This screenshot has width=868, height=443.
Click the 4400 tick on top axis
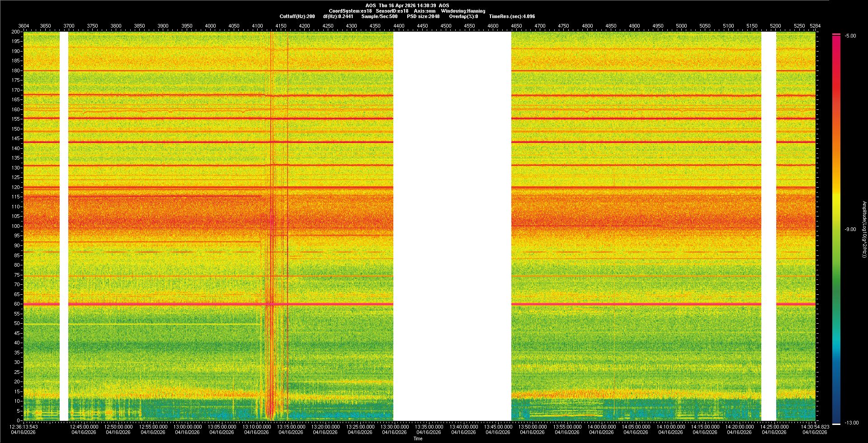(399, 26)
